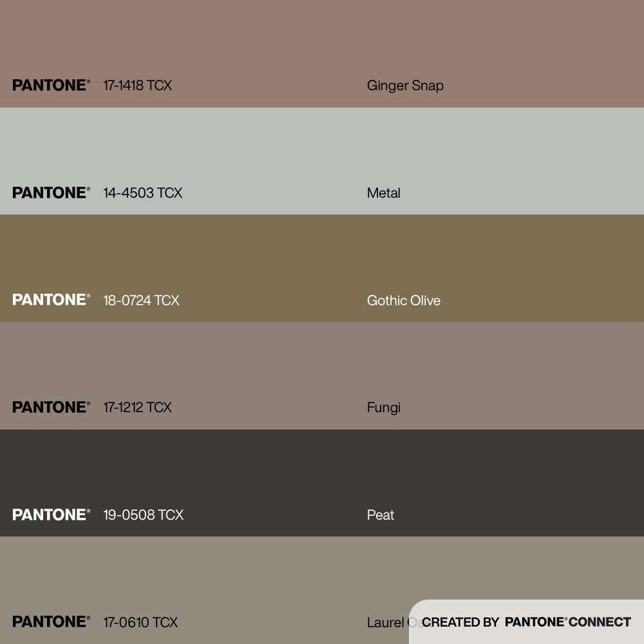Select the white PANTONE logo beside 19-0508 TCX

[51, 515]
